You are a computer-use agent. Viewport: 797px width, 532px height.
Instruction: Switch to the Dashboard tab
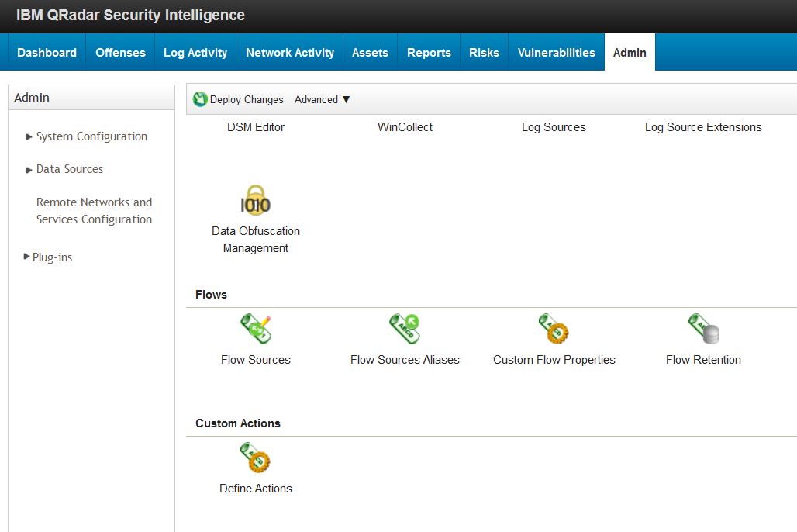click(47, 53)
